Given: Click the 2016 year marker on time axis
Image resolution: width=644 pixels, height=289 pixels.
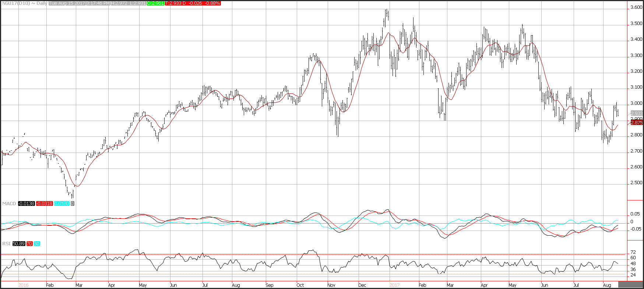Looking at the screenshot, I should point(23,285).
